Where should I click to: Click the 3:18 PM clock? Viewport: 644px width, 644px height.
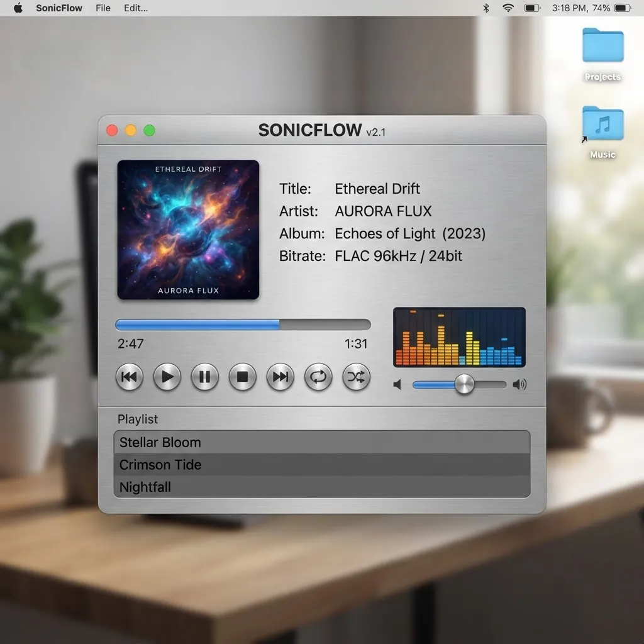(x=569, y=8)
